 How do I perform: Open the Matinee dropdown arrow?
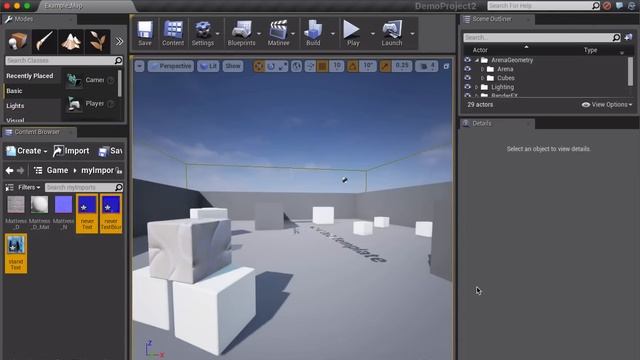[293, 34]
